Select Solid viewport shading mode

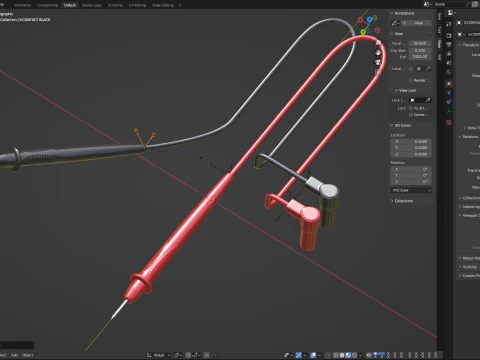(342, 355)
